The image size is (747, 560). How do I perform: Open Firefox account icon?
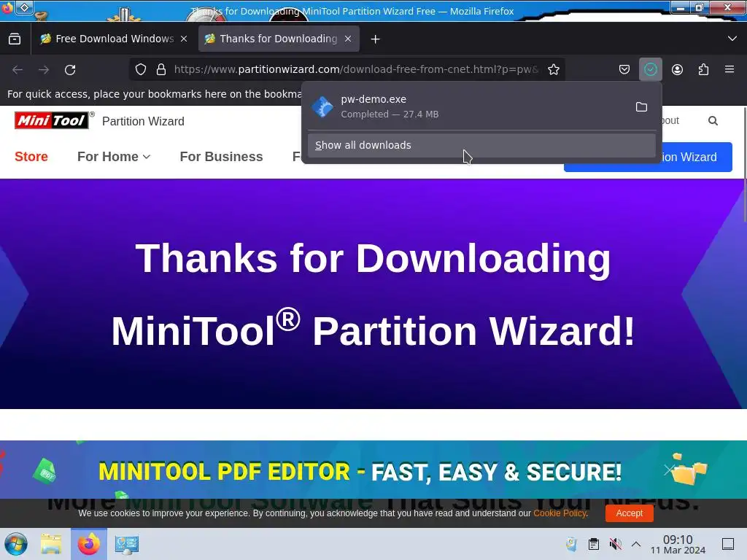(677, 69)
